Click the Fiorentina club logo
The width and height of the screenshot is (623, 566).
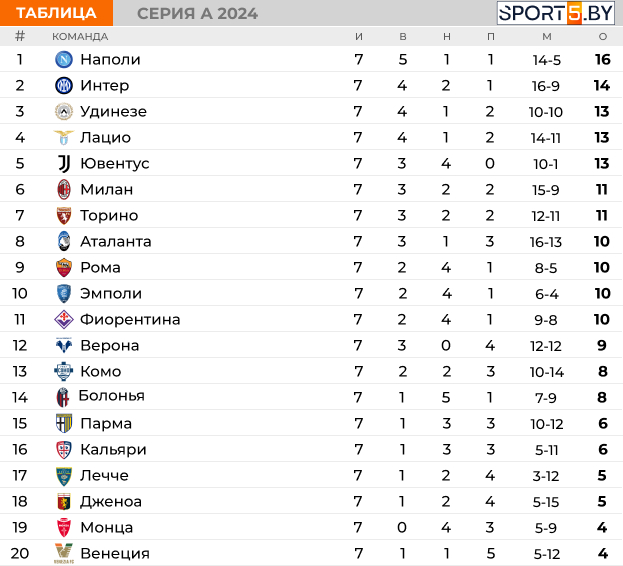click(x=64, y=319)
